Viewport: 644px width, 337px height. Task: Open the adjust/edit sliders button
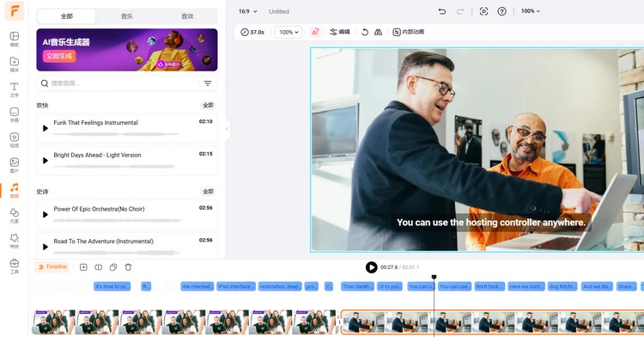[x=340, y=32]
